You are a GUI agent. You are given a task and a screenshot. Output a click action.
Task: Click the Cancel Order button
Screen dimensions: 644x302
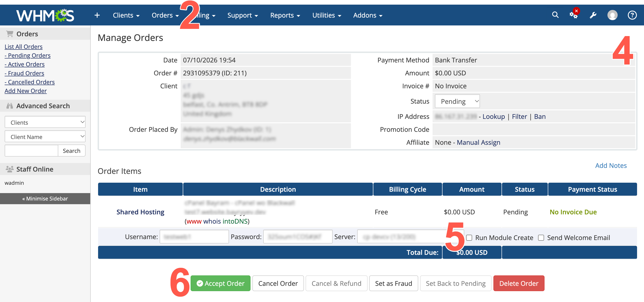click(x=278, y=283)
